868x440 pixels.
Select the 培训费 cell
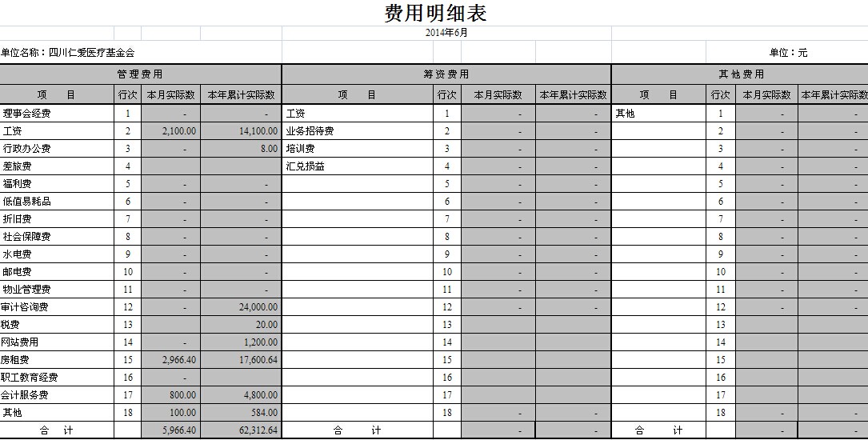(300, 149)
